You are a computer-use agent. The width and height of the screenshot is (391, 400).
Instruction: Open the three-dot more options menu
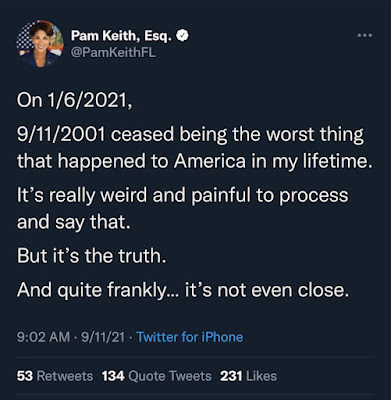(364, 35)
